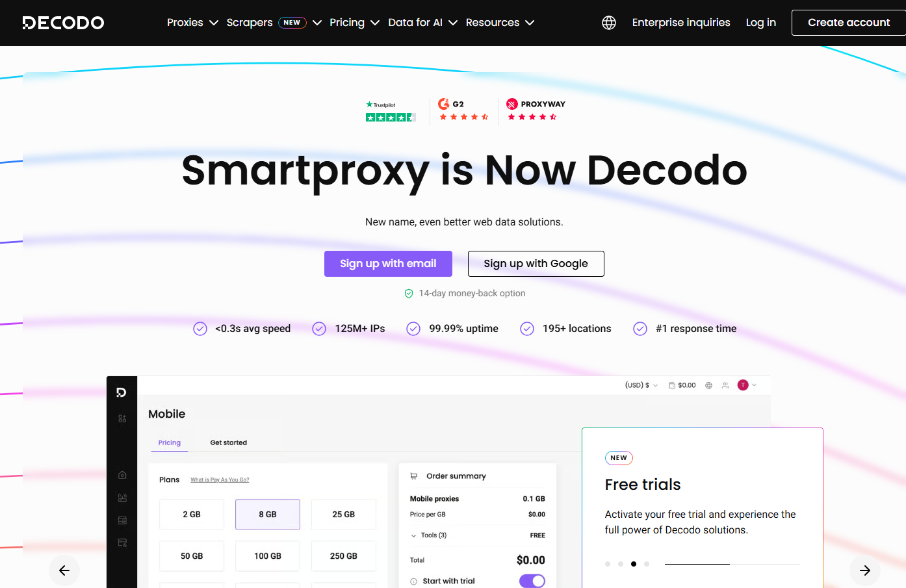Switch to the Pricing tab under Mobile
906x588 pixels.
[x=170, y=443]
